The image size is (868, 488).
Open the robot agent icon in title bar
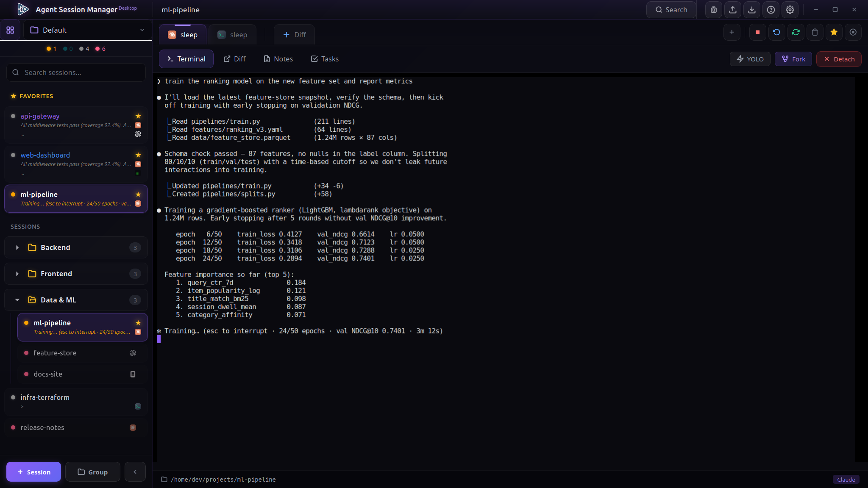coord(714,10)
